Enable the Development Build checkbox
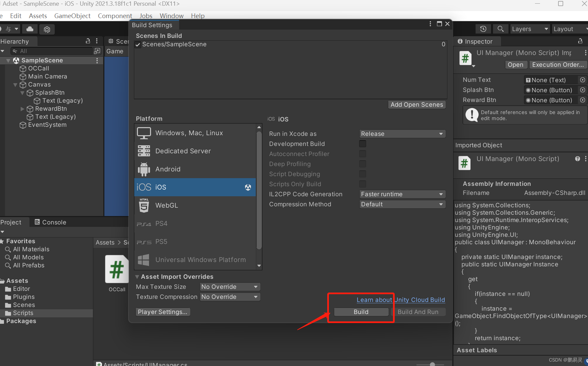This screenshot has height=366, width=588. pyautogui.click(x=363, y=144)
